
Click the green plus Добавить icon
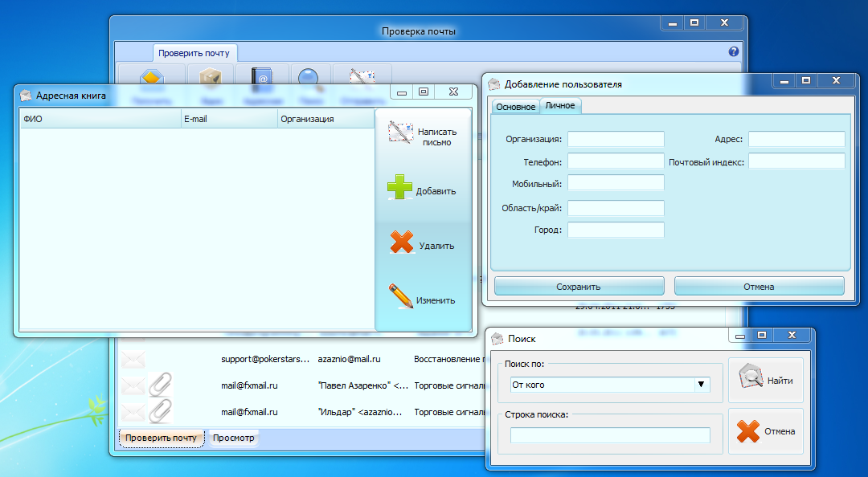click(x=399, y=189)
